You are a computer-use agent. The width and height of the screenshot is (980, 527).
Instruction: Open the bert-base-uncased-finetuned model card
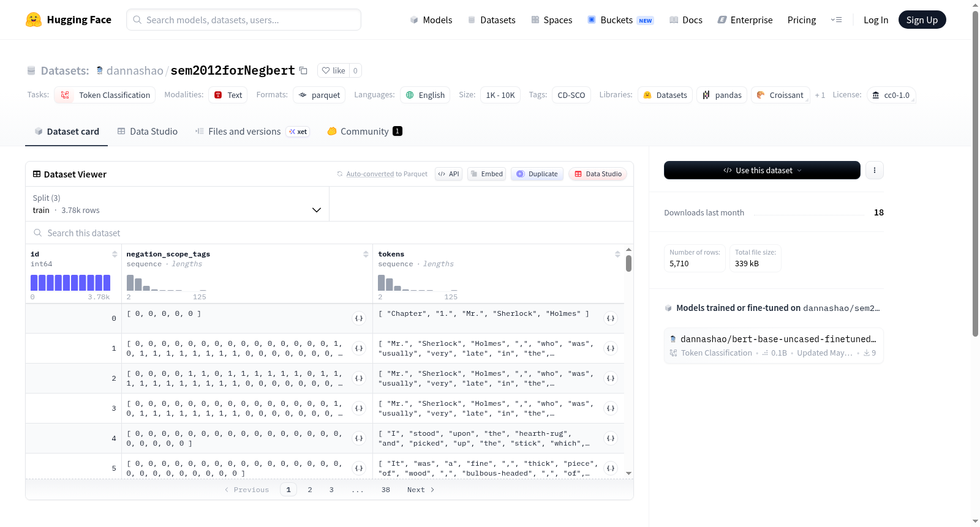[x=774, y=345]
